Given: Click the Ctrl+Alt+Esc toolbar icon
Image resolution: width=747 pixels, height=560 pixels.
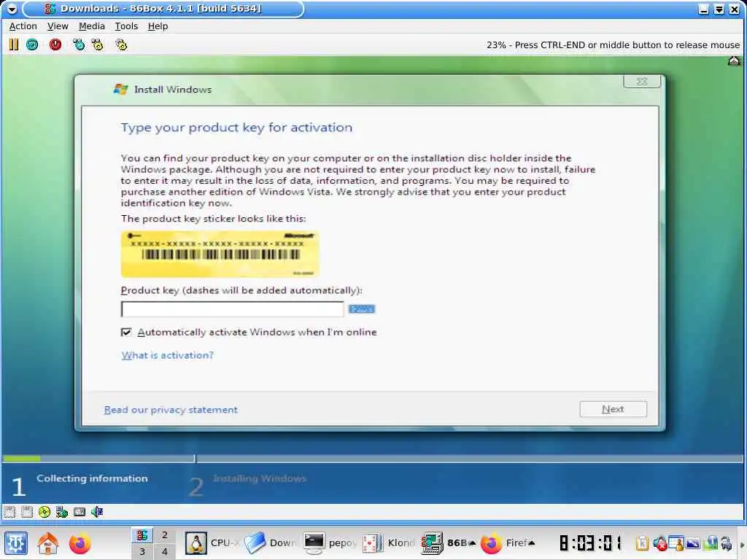Looking at the screenshot, I should (x=98, y=44).
